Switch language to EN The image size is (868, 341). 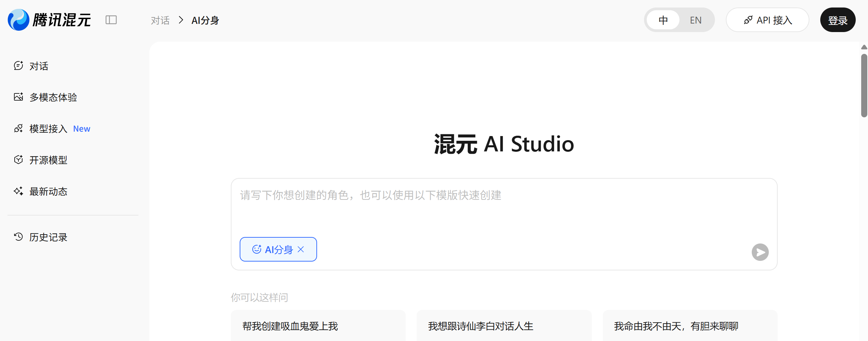[695, 20]
